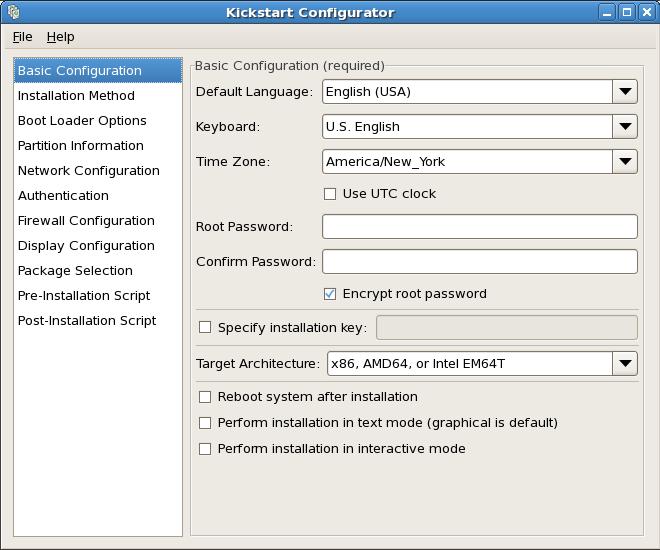
Task: Go to Boot Loader Options section
Action: pyautogui.click(x=82, y=121)
